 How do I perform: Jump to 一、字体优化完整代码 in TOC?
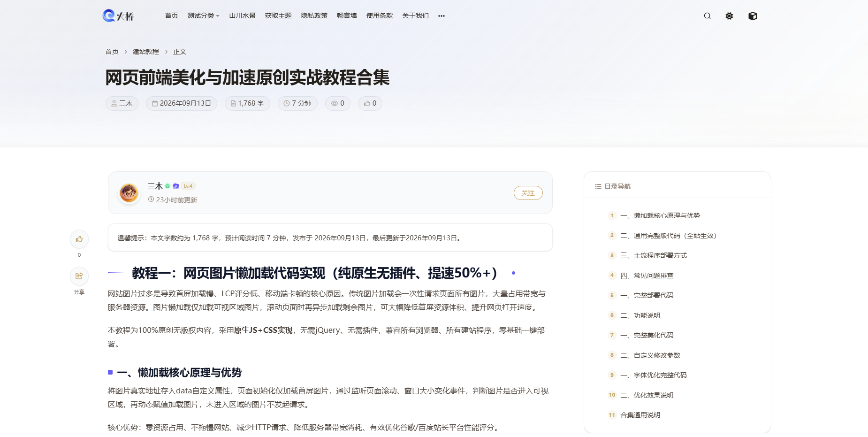[x=654, y=376]
